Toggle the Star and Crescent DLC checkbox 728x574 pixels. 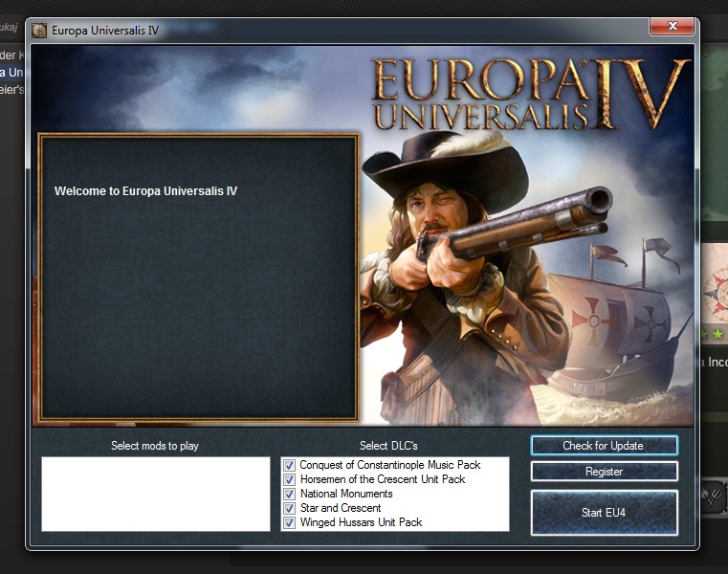(290, 508)
